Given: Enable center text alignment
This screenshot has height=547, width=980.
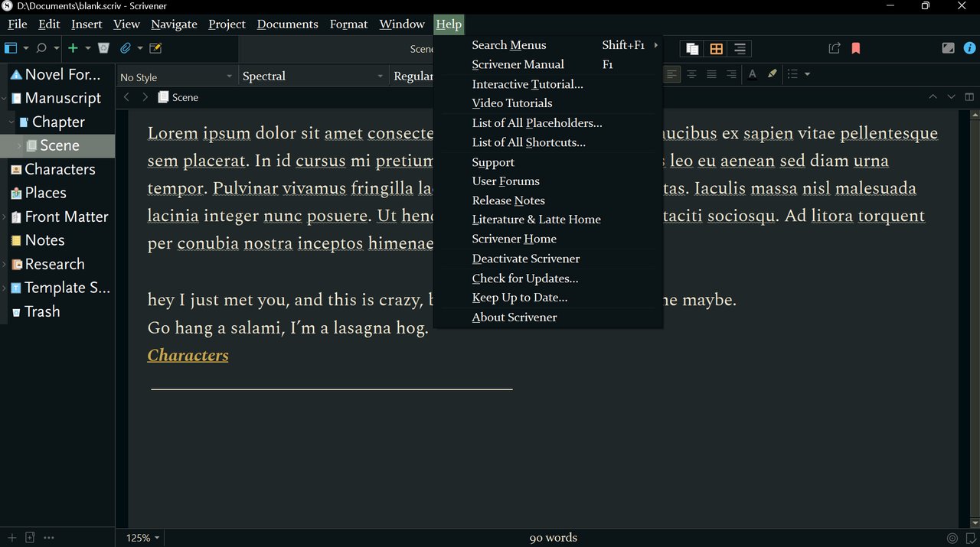Looking at the screenshot, I should [691, 74].
